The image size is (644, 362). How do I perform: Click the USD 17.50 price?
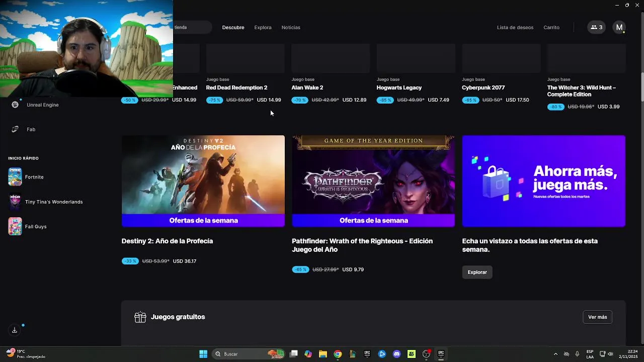tap(517, 100)
